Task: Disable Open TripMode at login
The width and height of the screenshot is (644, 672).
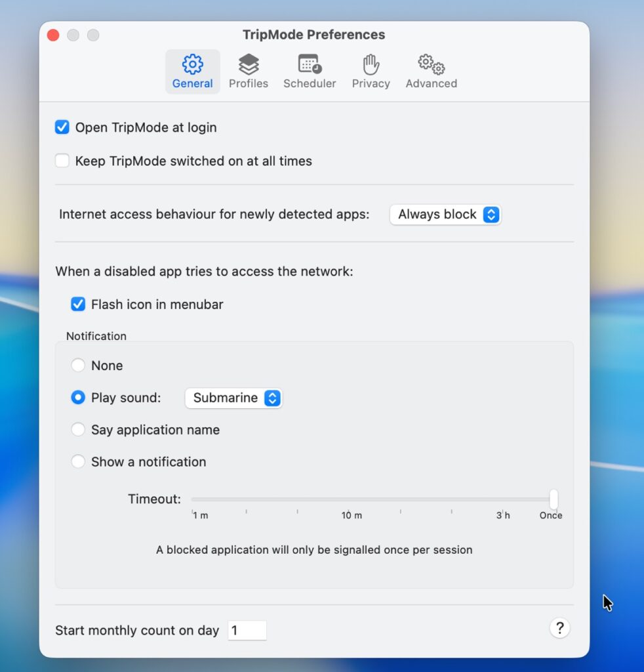Action: (x=62, y=127)
